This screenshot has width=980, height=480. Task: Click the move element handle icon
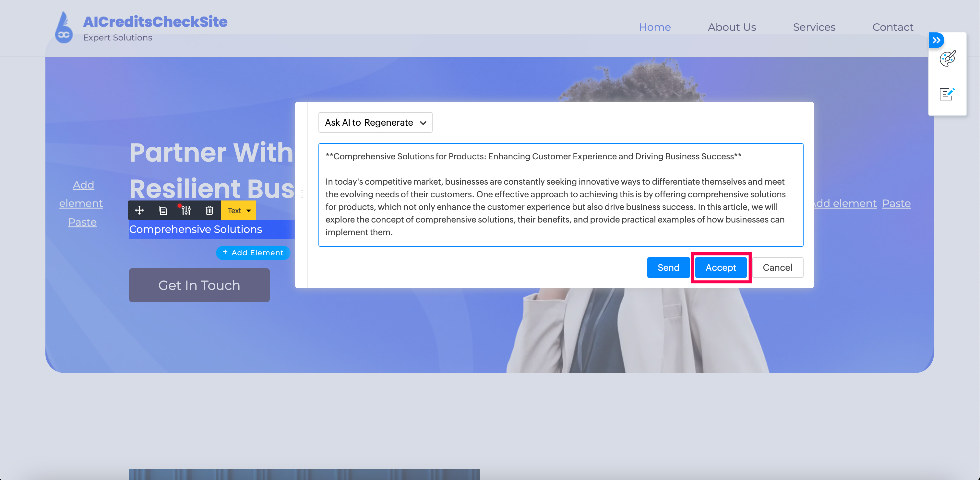tap(139, 210)
